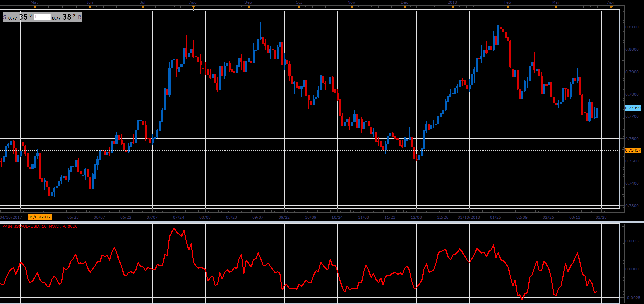Viewport: 644px width, 304px height.
Task: Click the Jul month marker triangle
Action: (x=143, y=7)
